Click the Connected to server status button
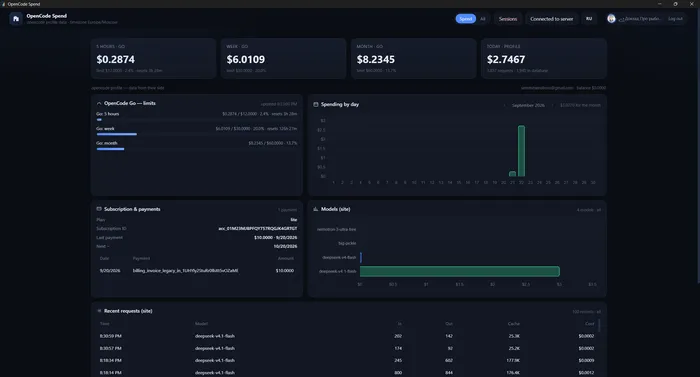Screen dimensions: 700x377 coord(551,19)
